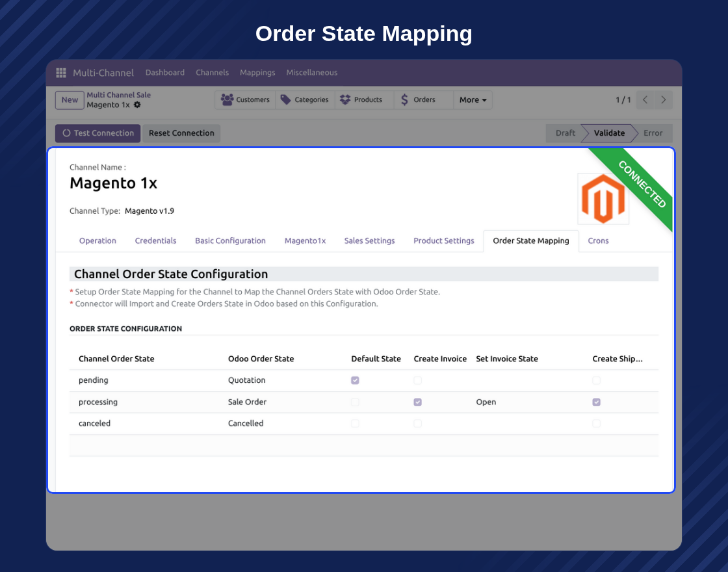
Task: Click the Open invoice state cell
Action: click(486, 402)
